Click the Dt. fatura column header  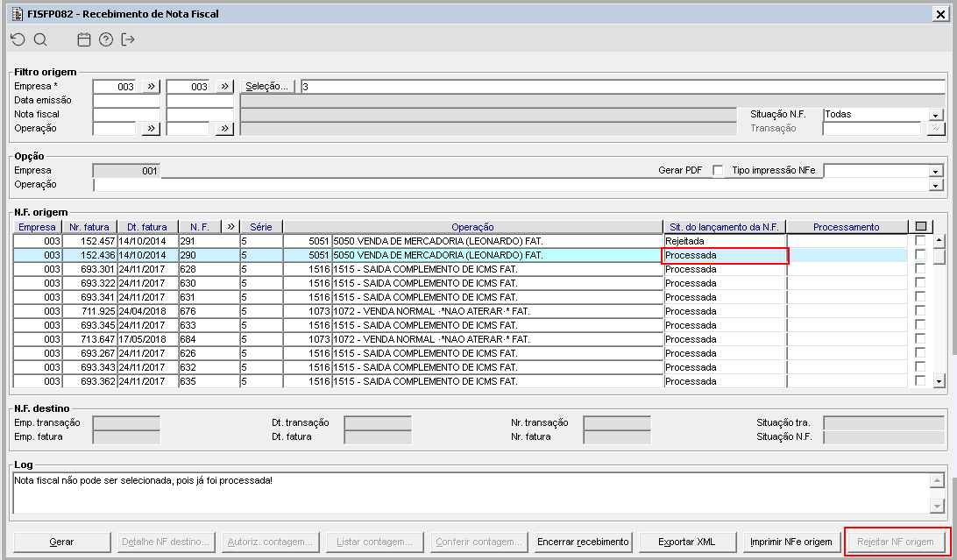tap(147, 227)
